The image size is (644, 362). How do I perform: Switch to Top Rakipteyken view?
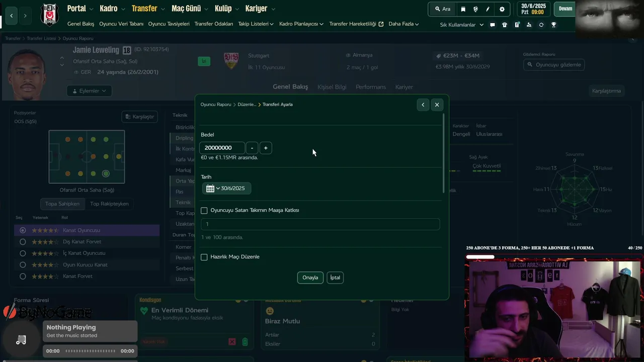pyautogui.click(x=109, y=204)
